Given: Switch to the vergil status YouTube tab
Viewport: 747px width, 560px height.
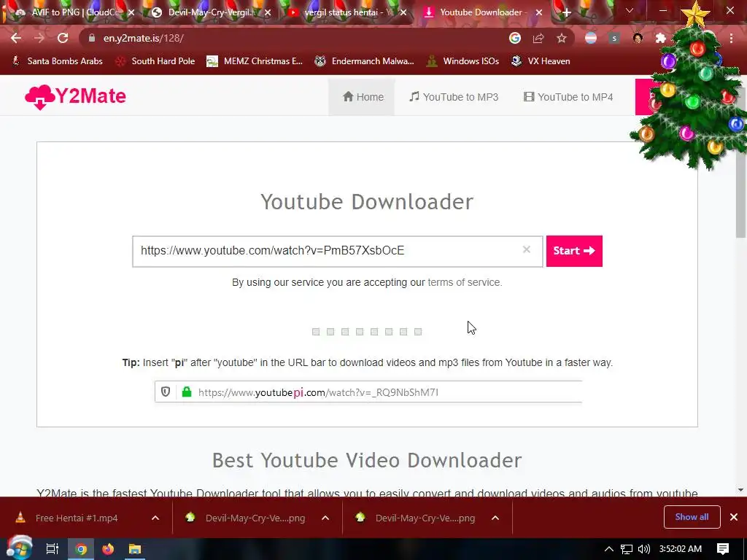Looking at the screenshot, I should [345, 12].
